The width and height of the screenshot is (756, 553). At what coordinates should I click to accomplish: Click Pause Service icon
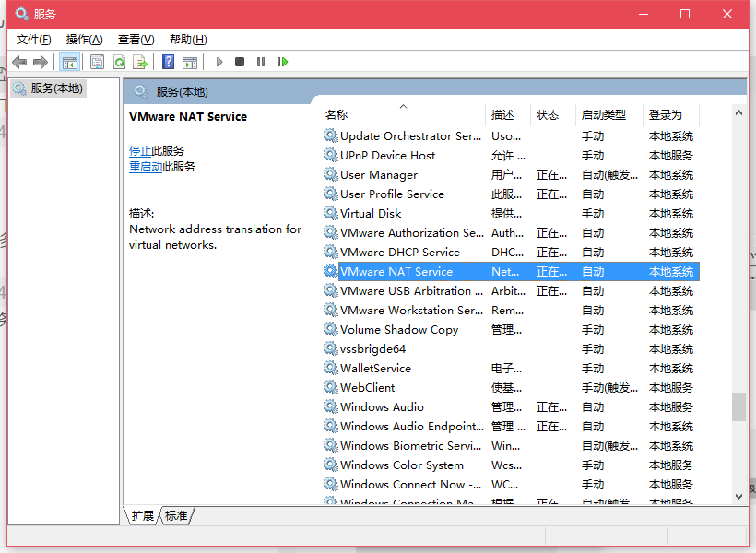click(x=261, y=62)
